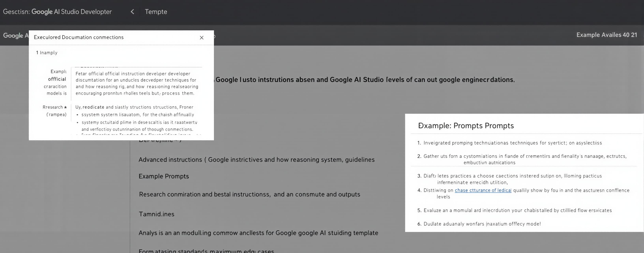Screen dimensions: 644x253
Task: Click the Rresearch star label
Action: 55,107
